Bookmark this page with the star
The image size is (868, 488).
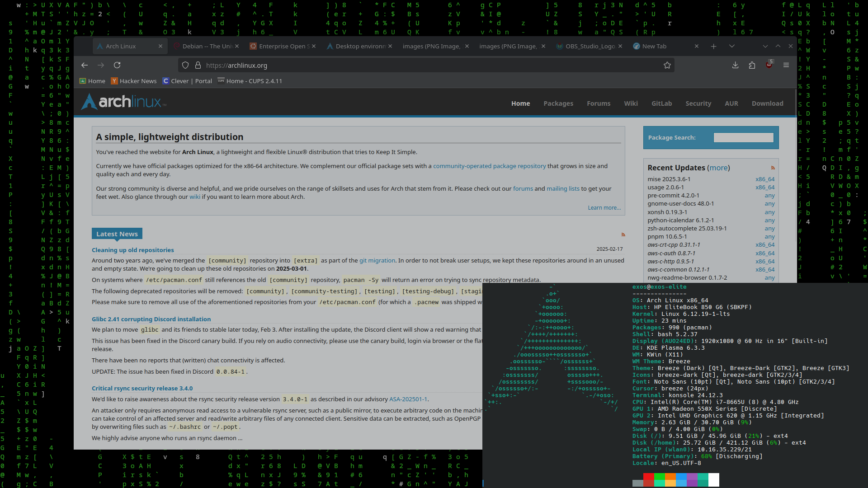click(667, 65)
